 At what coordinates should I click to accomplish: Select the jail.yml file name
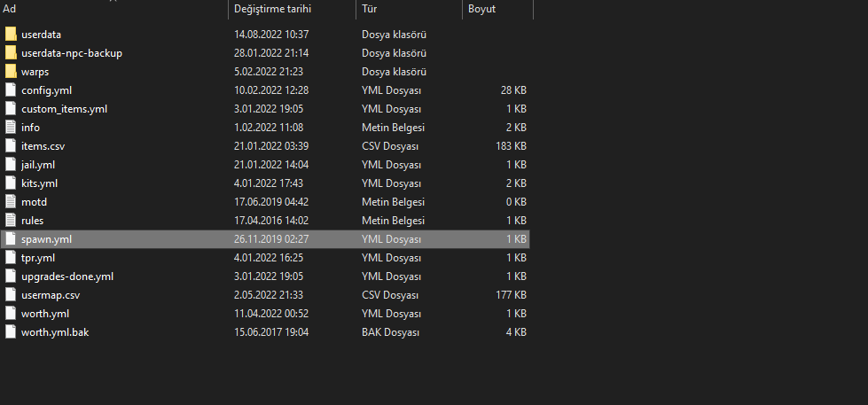[38, 165]
